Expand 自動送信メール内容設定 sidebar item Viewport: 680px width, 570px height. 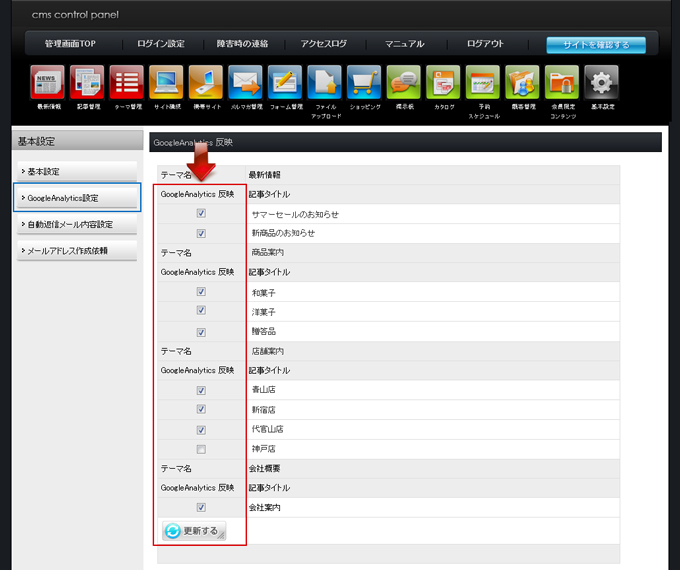(77, 224)
